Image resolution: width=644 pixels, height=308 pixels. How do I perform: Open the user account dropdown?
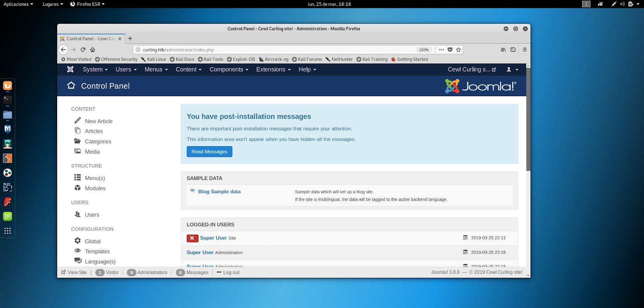512,69
